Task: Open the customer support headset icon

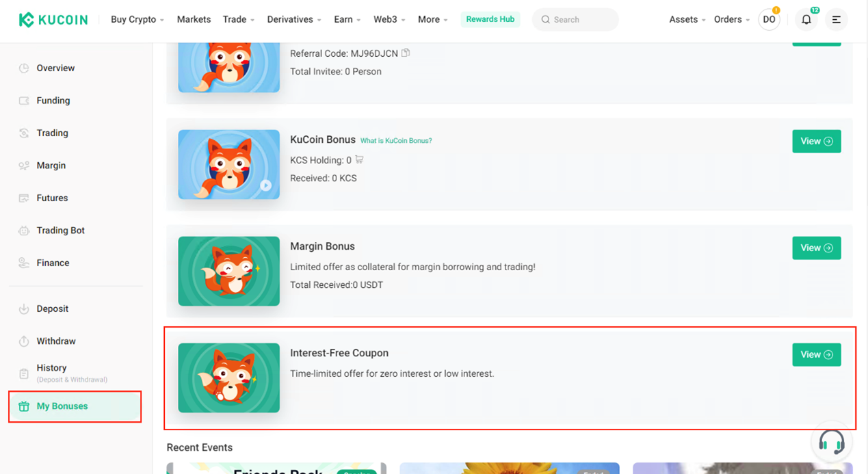Action: [x=832, y=443]
